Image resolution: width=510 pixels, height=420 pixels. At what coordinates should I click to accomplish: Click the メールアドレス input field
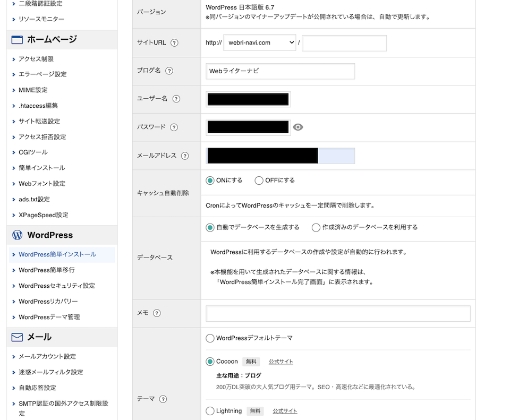pyautogui.click(x=280, y=156)
